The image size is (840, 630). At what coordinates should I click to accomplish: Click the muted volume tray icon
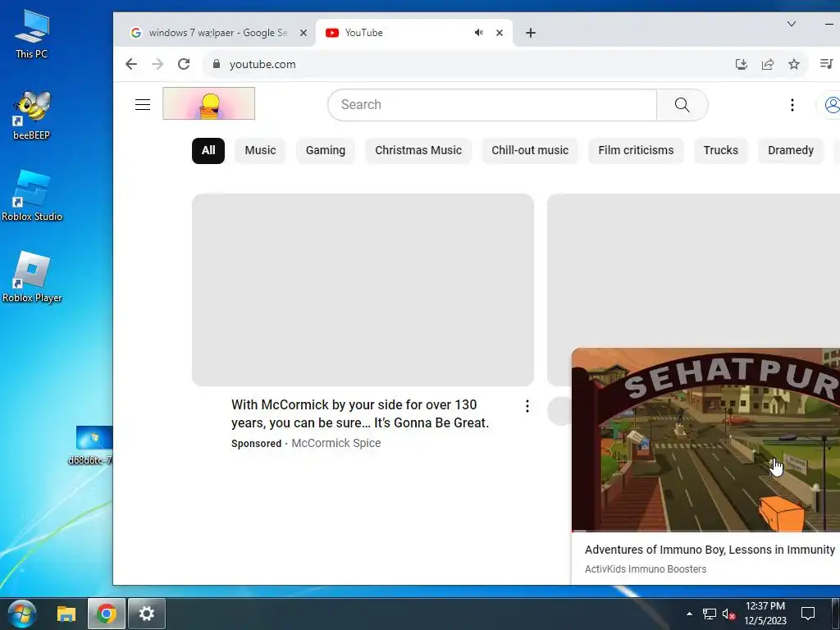(728, 614)
